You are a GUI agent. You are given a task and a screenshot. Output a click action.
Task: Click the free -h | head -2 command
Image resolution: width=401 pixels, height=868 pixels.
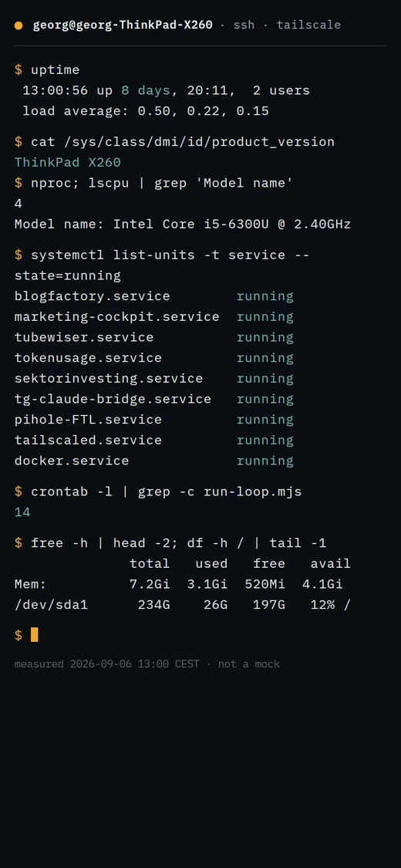(x=178, y=543)
